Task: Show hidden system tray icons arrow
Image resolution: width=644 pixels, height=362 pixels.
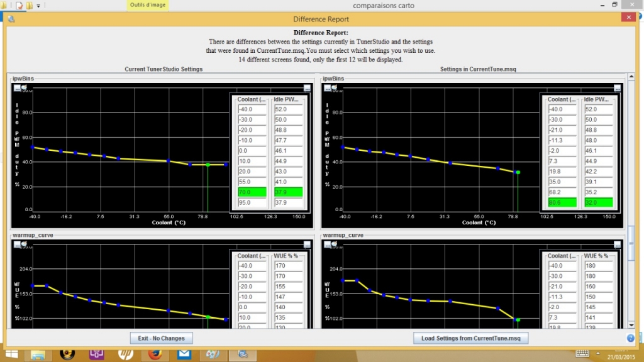Action: (598, 353)
